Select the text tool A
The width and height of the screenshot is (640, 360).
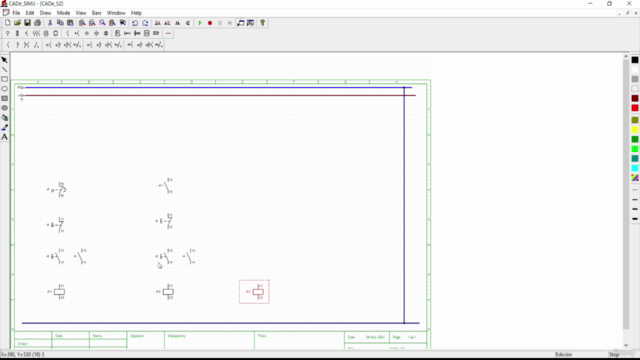click(x=4, y=137)
